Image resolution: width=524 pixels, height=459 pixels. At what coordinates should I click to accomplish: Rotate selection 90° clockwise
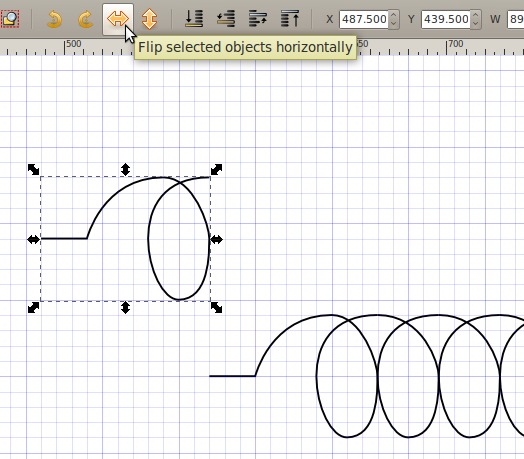[x=86, y=19]
